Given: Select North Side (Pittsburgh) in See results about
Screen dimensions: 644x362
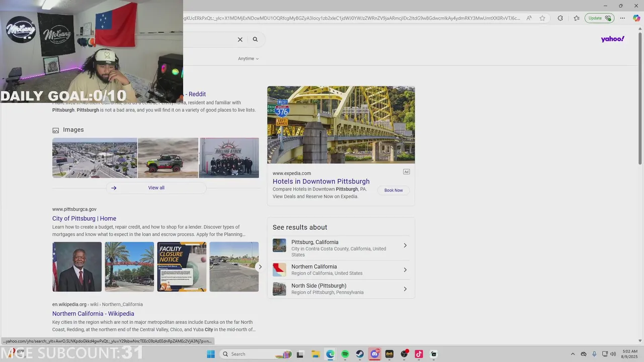Looking at the screenshot, I should pos(341,289).
